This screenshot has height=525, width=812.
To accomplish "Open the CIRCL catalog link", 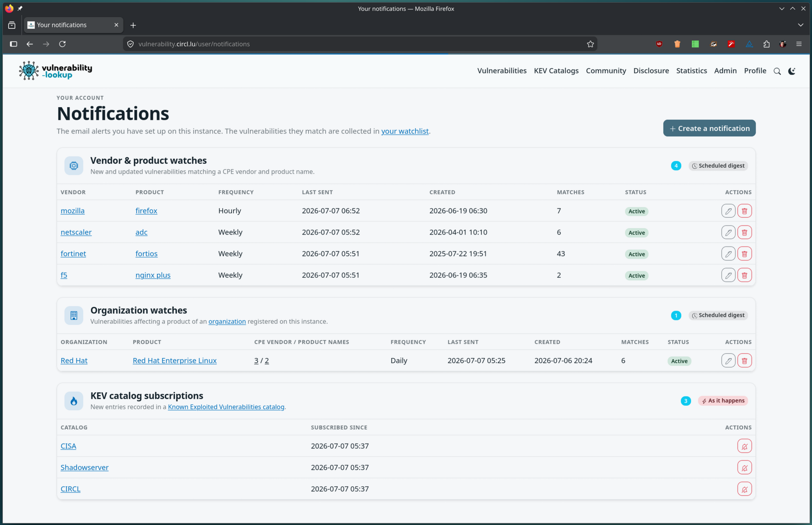I will tap(71, 489).
